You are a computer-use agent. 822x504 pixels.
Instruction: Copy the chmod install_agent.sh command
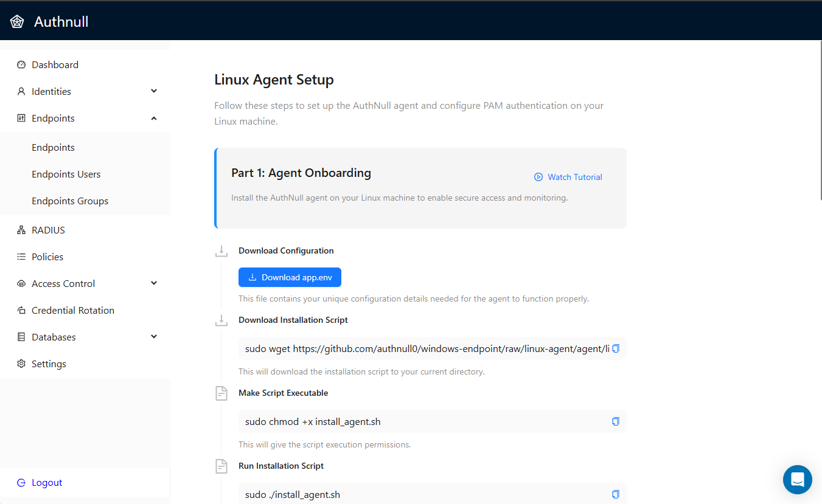pos(615,421)
